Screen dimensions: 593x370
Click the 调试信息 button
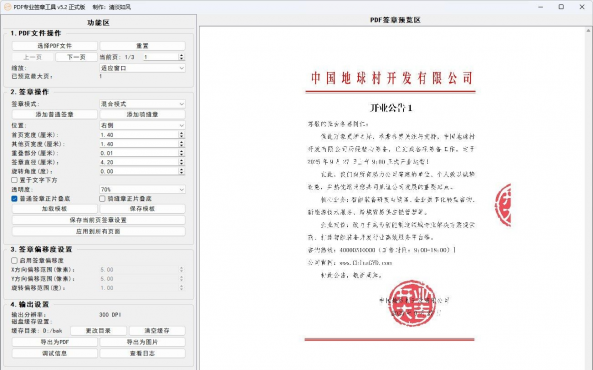click(x=54, y=353)
